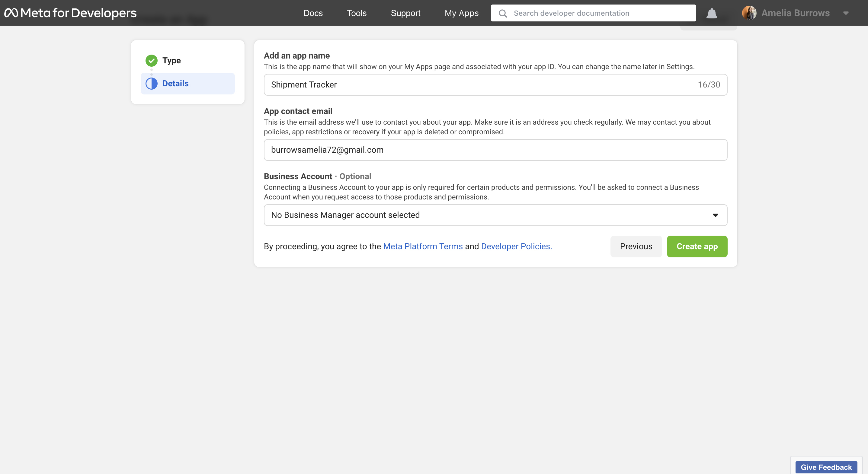Click the Details step progress icon
The width and height of the screenshot is (868, 474).
151,83
